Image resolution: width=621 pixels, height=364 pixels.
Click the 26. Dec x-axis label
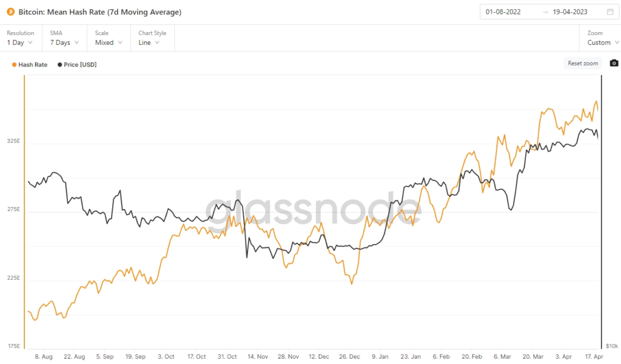click(x=350, y=357)
